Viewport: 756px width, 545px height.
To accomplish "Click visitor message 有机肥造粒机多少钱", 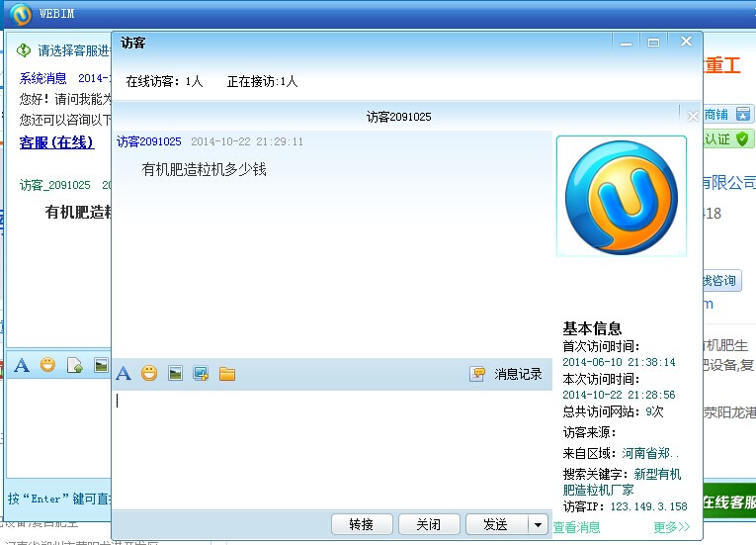I will click(x=204, y=169).
